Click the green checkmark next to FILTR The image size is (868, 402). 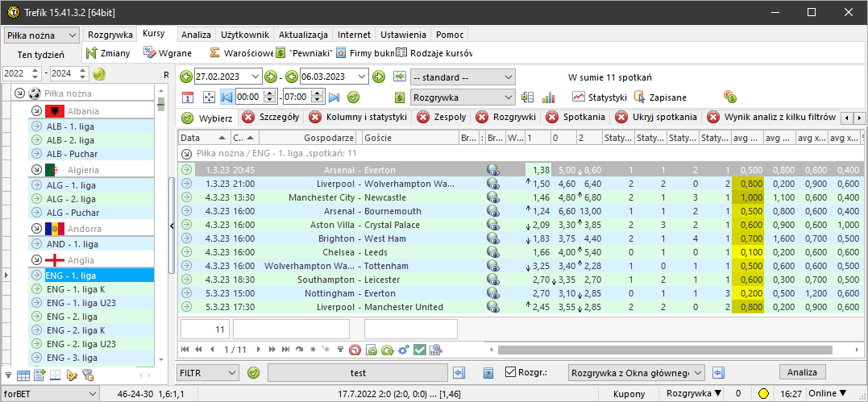(254, 373)
